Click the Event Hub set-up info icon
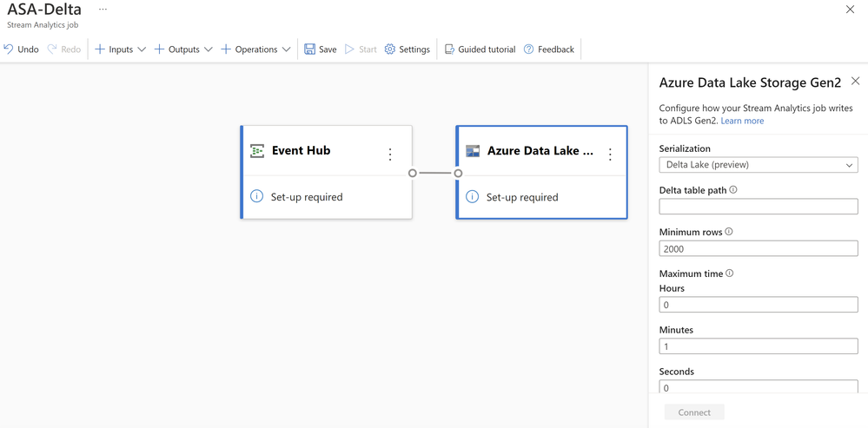Viewport: 868px width, 428px height. [x=257, y=196]
